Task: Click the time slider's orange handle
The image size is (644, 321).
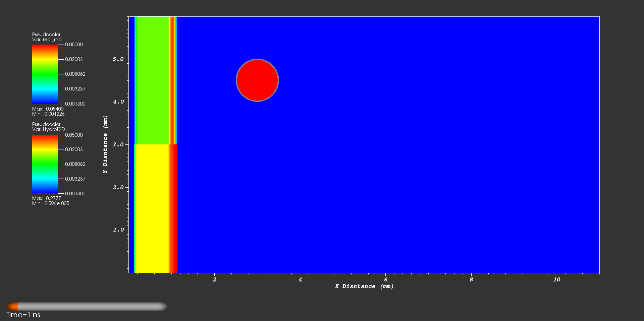Action: pyautogui.click(x=13, y=307)
